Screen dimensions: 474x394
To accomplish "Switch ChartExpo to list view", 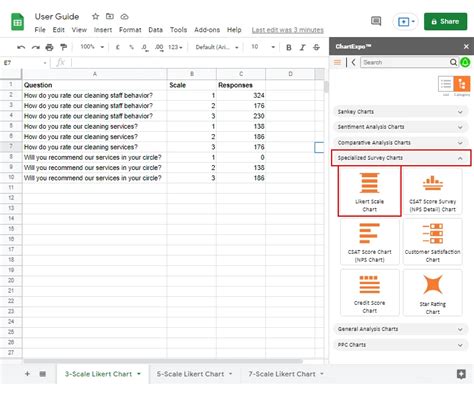I will (x=446, y=84).
